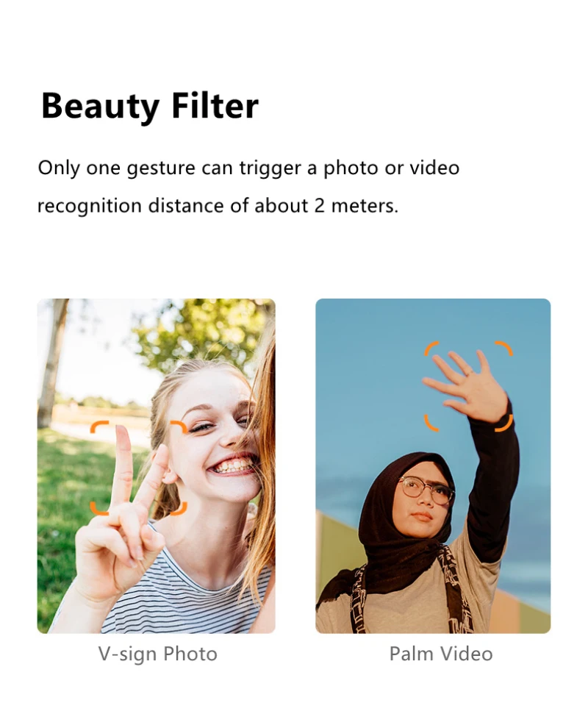Select the "Only one gesture can trigger" text line
Image resolution: width=588 pixels, height=714 pixels.
(248, 168)
